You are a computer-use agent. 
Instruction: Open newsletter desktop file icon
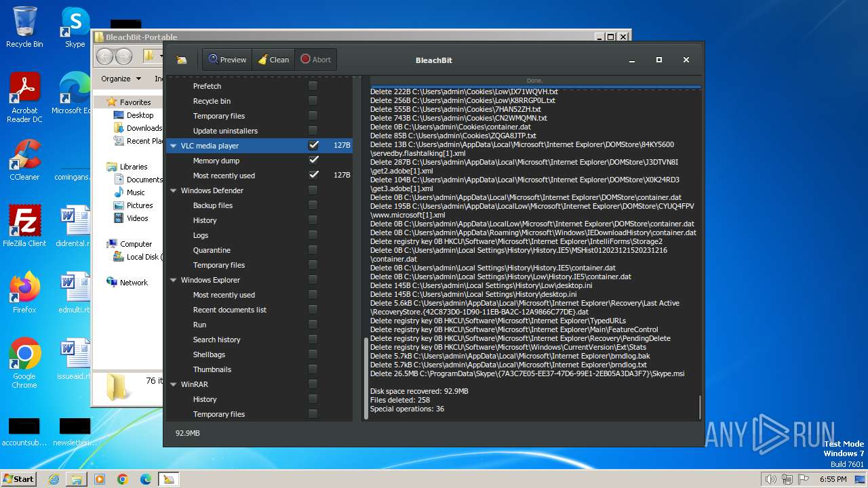(x=73, y=432)
